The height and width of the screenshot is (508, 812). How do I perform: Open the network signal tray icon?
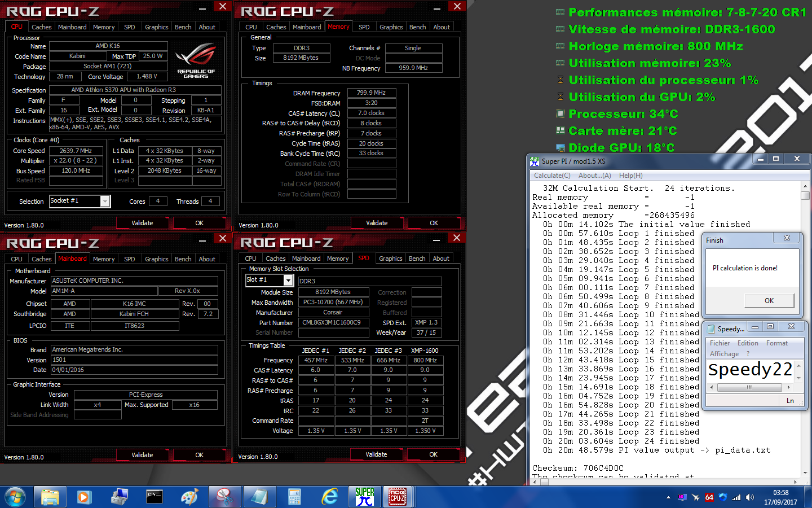pyautogui.click(x=736, y=497)
